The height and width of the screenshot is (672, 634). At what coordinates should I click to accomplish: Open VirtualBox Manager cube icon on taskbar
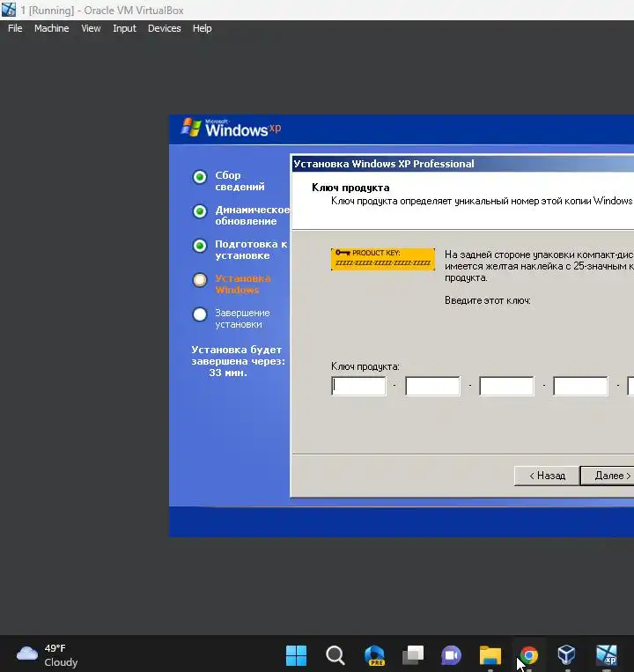(567, 655)
